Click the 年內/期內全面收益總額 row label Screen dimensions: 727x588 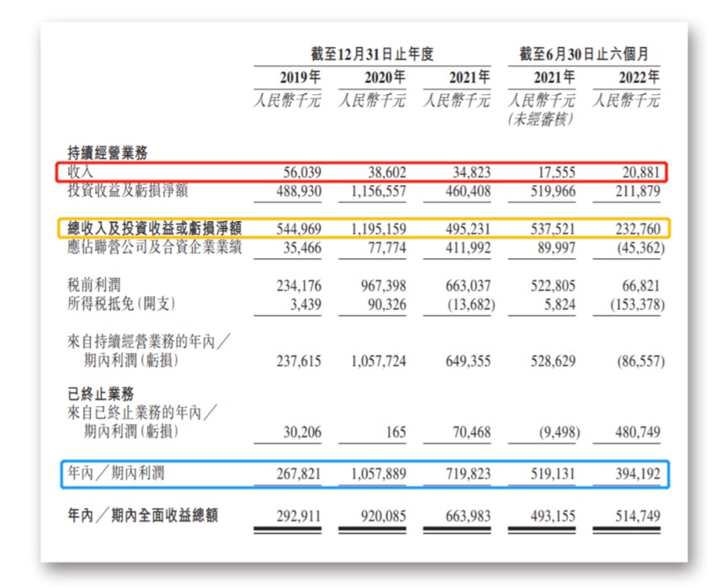pos(142,515)
